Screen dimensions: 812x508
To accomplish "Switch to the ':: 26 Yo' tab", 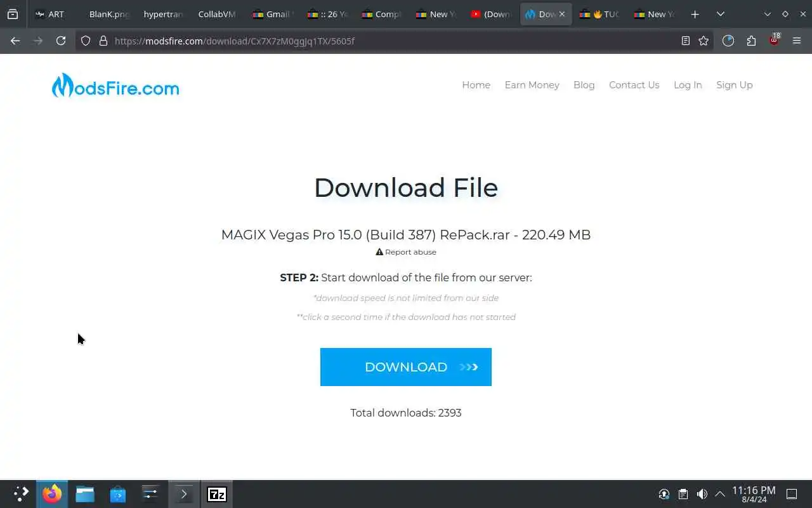I will pyautogui.click(x=327, y=14).
